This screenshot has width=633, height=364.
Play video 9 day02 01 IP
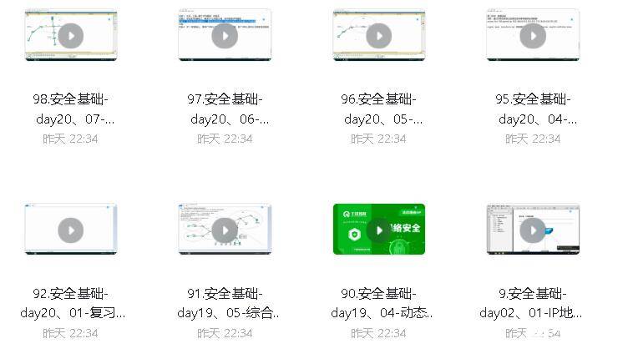coord(533,230)
